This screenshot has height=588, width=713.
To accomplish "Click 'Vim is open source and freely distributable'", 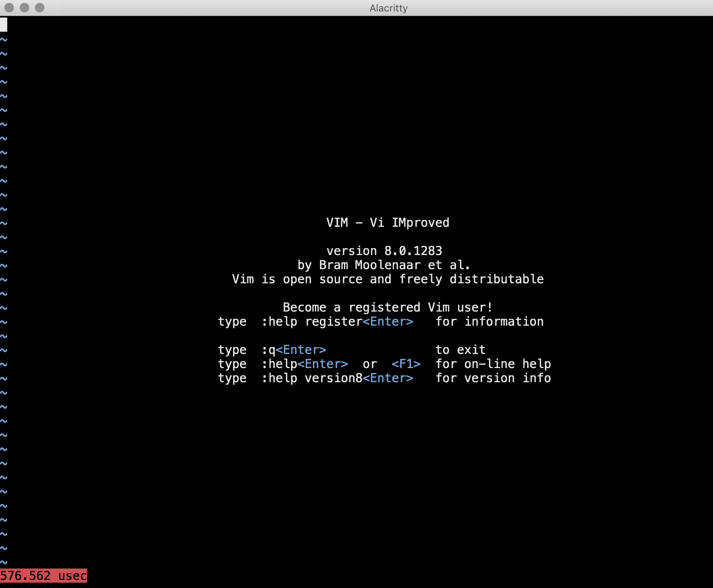I will [388, 279].
